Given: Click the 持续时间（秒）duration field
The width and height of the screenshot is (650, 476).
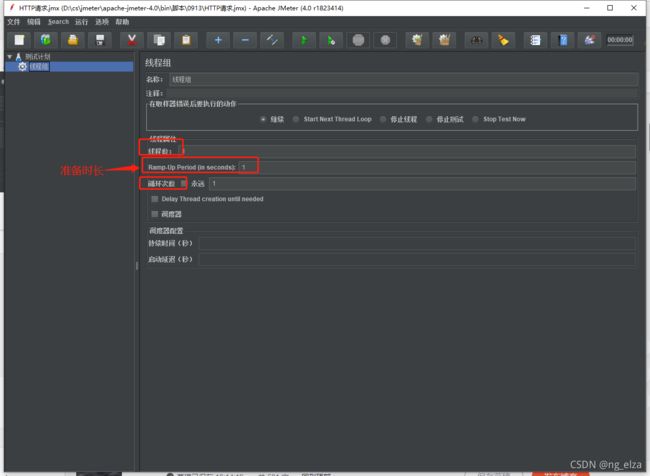Looking at the screenshot, I should pos(417,243).
